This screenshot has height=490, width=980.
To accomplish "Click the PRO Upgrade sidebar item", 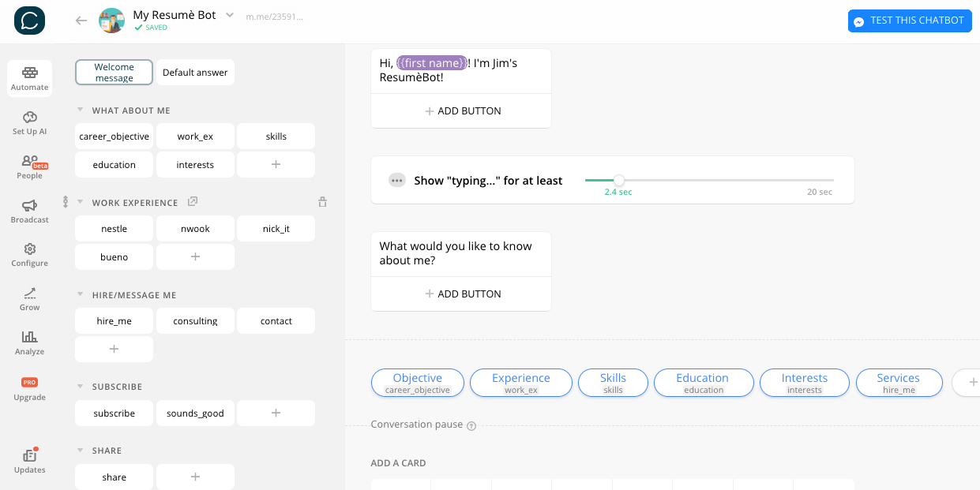I will tap(30, 388).
